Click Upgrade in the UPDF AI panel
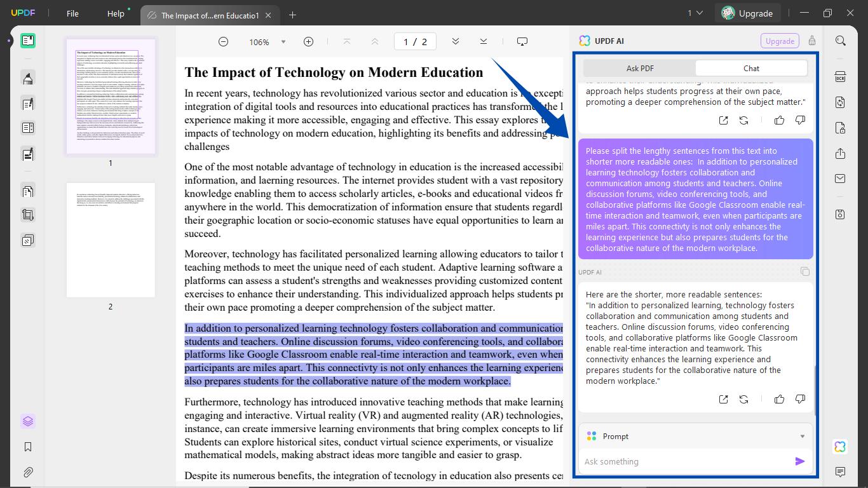This screenshot has height=488, width=868. click(780, 40)
